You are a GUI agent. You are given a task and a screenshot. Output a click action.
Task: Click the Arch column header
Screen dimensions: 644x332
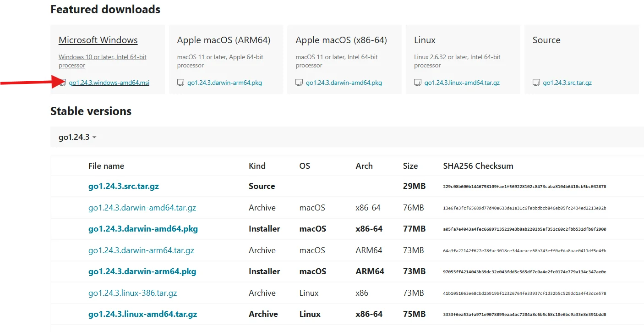click(364, 166)
